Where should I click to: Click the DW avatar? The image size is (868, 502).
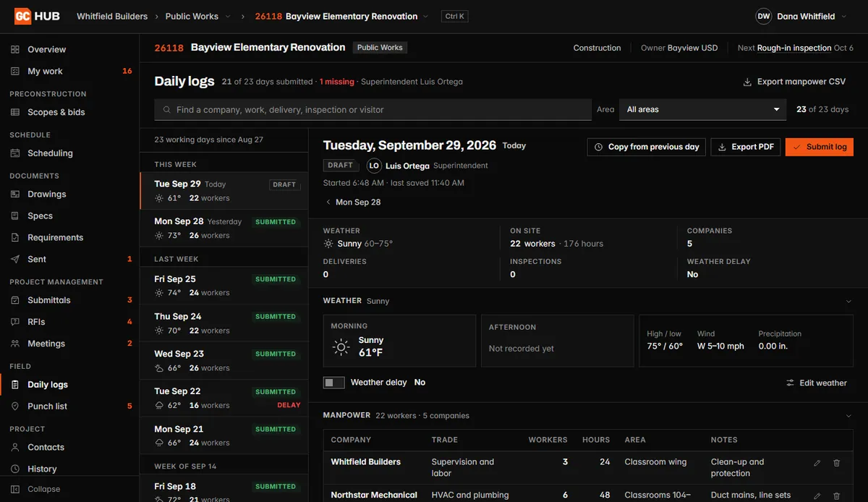(x=764, y=16)
